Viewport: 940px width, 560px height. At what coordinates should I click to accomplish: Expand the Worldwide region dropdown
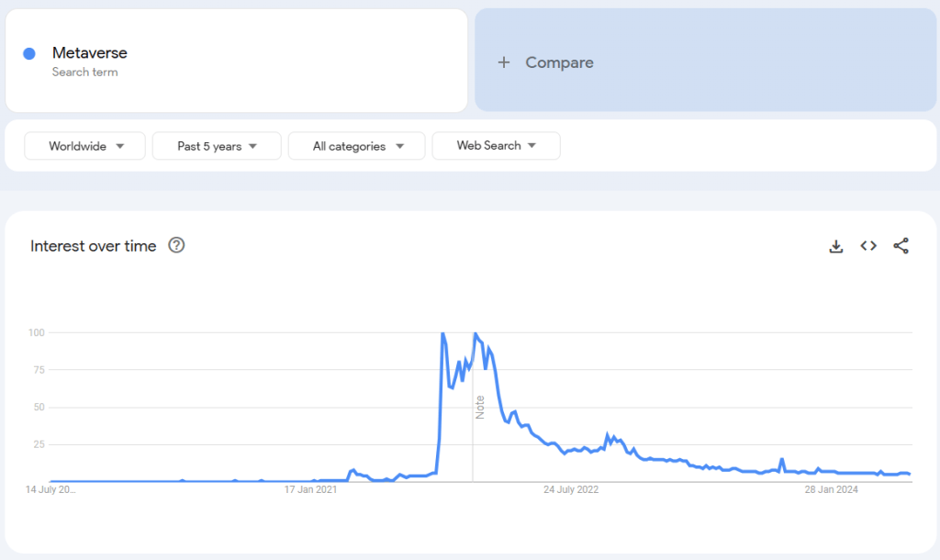[x=84, y=146]
